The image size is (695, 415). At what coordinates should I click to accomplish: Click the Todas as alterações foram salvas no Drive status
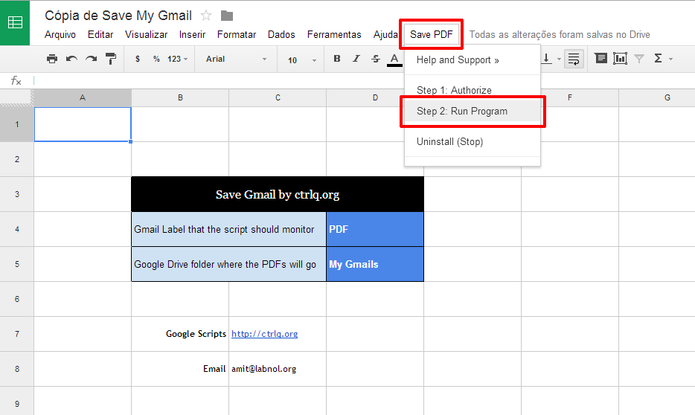(x=559, y=35)
